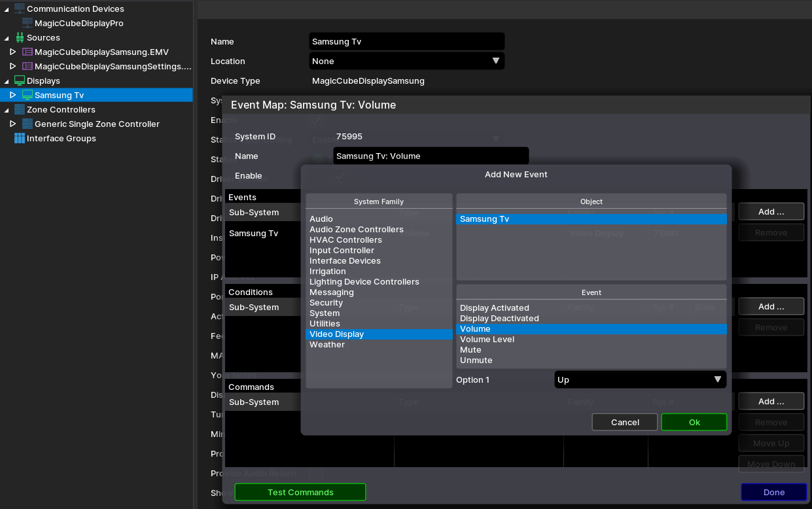Click the MagicCubeDisplaySamsung.EMV source icon

[27, 52]
